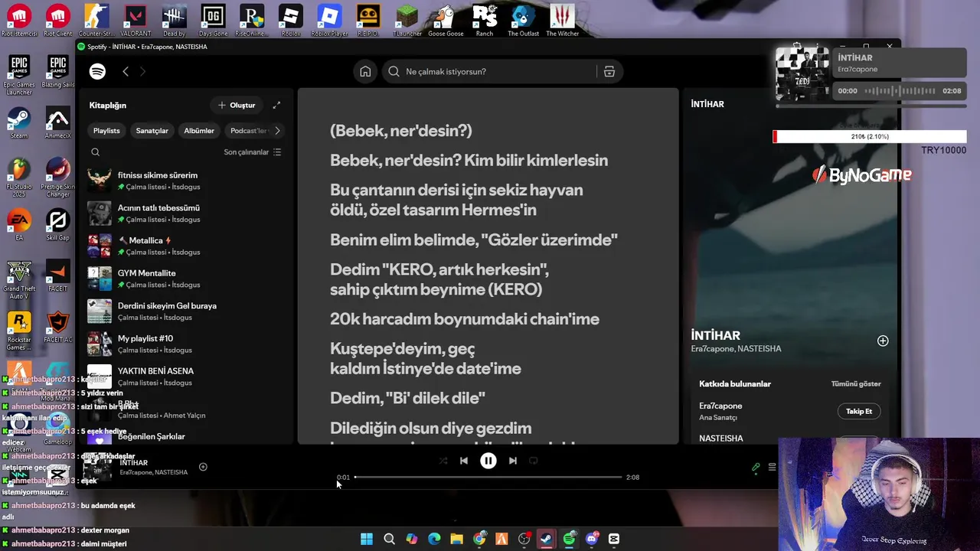Open Discord from the taskbar
The height and width of the screenshot is (551, 980).
592,539
